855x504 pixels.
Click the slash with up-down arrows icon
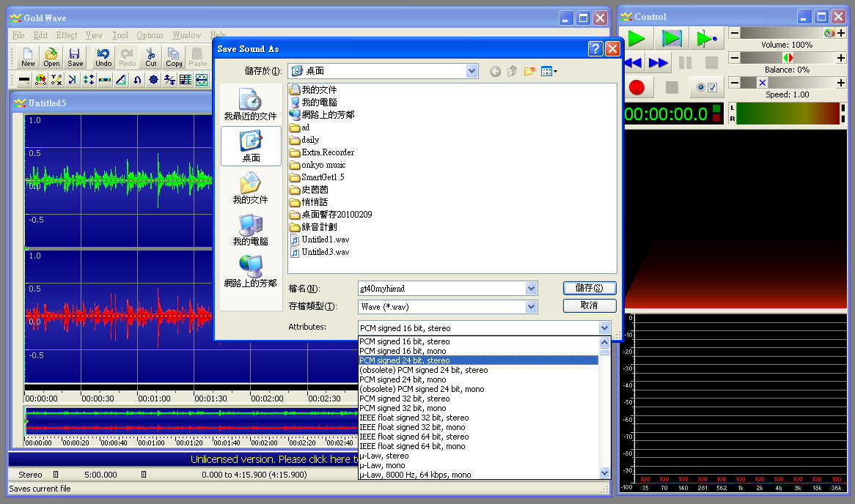coord(169,80)
